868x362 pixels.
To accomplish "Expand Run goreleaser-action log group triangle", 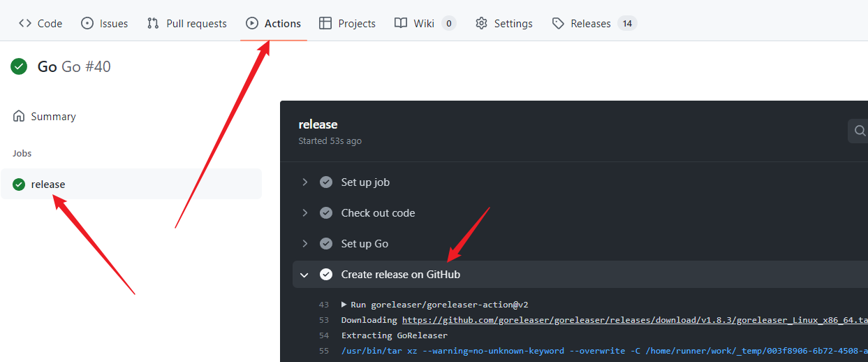I will tap(344, 305).
